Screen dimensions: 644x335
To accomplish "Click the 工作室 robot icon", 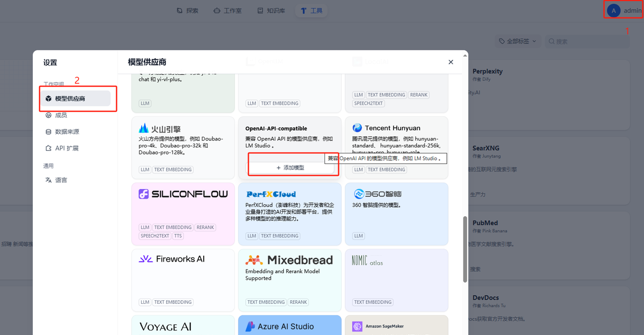I will point(217,10).
